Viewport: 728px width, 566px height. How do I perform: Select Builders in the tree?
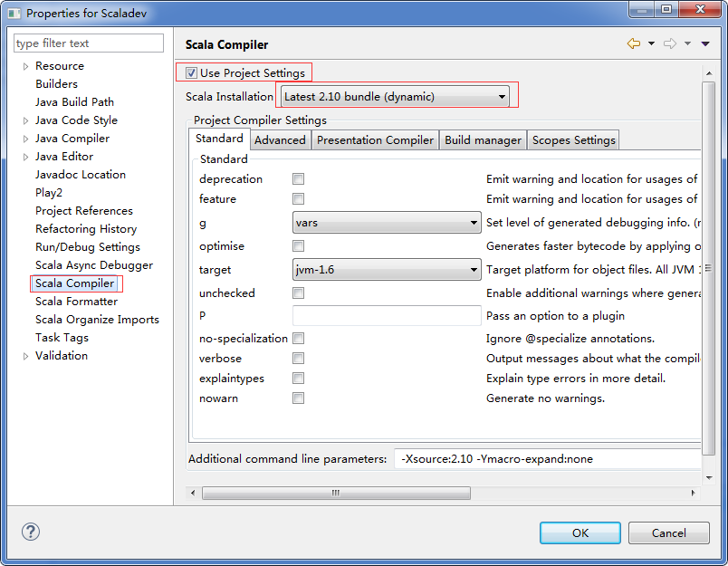pos(57,84)
